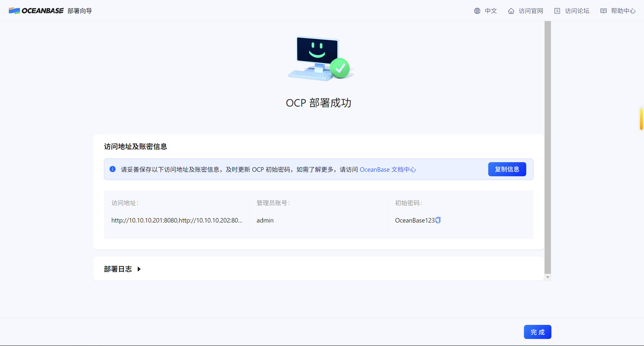Click the 部署日志 heading to expand
The height and width of the screenshot is (346, 644).
(118, 269)
